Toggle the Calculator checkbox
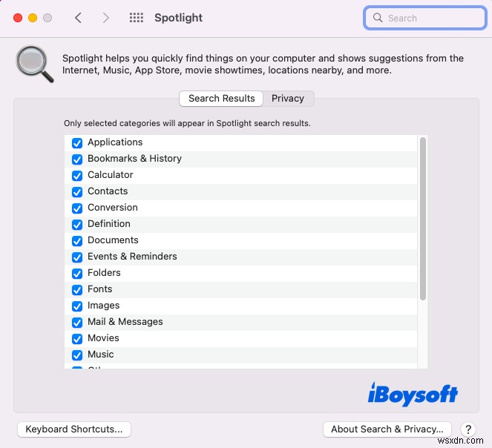 click(x=77, y=176)
